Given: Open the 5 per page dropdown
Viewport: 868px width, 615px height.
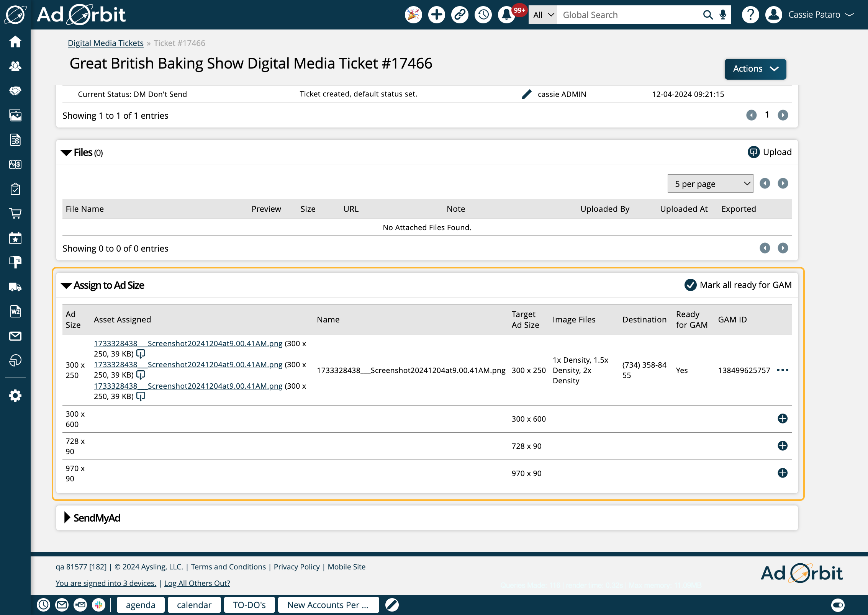Looking at the screenshot, I should coord(710,184).
